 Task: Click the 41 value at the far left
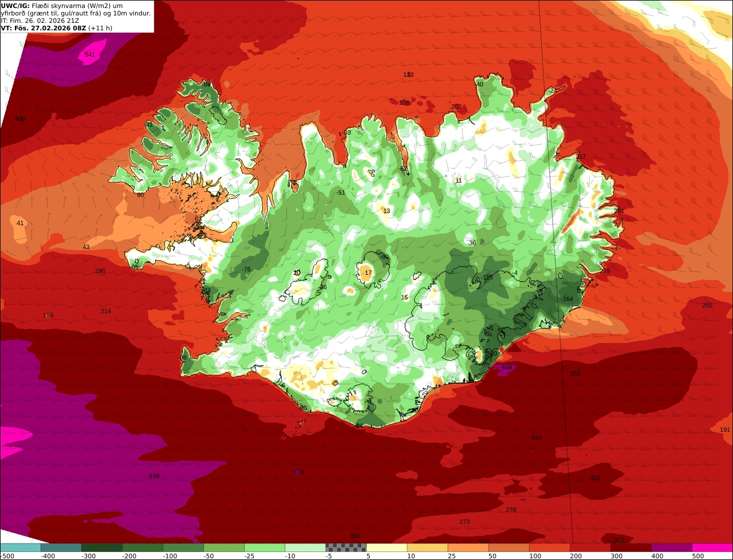20,223
